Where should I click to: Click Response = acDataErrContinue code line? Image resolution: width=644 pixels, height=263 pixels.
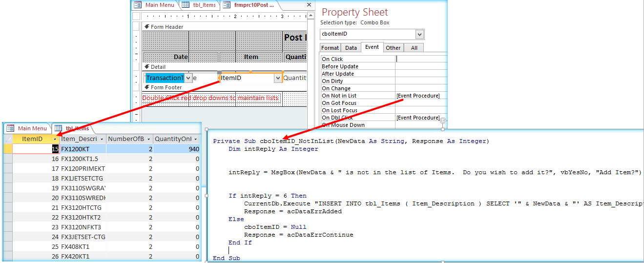pyautogui.click(x=299, y=235)
